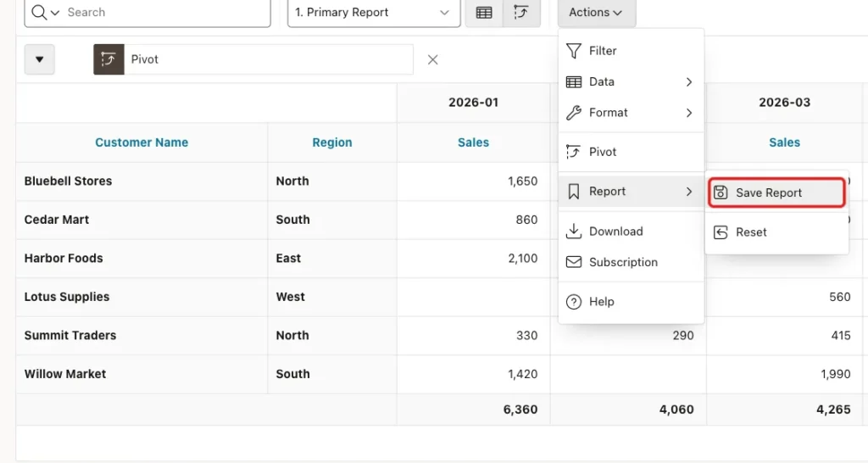Click the 1,650 sales value
Image resolution: width=868 pixels, height=463 pixels.
pos(522,181)
